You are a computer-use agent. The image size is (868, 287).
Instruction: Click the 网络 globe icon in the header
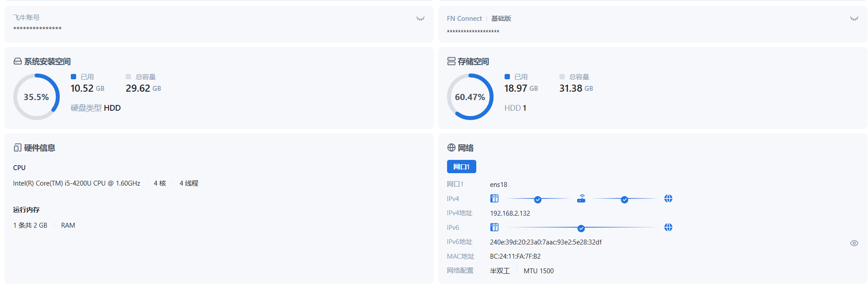(x=451, y=147)
